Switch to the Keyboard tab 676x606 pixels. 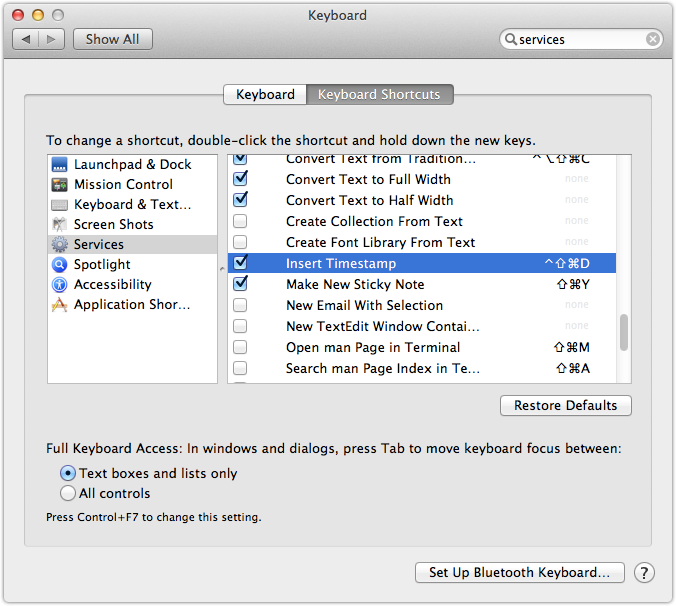(265, 94)
